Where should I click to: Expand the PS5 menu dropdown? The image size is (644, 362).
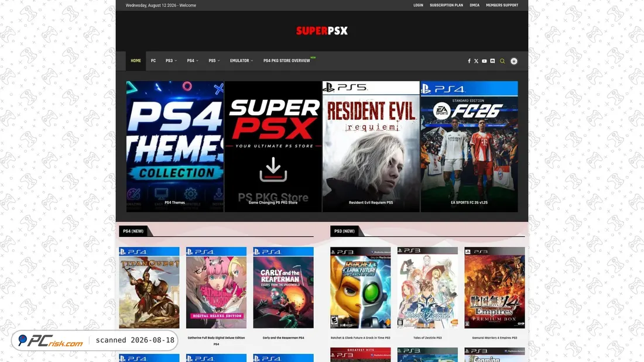[x=214, y=61]
